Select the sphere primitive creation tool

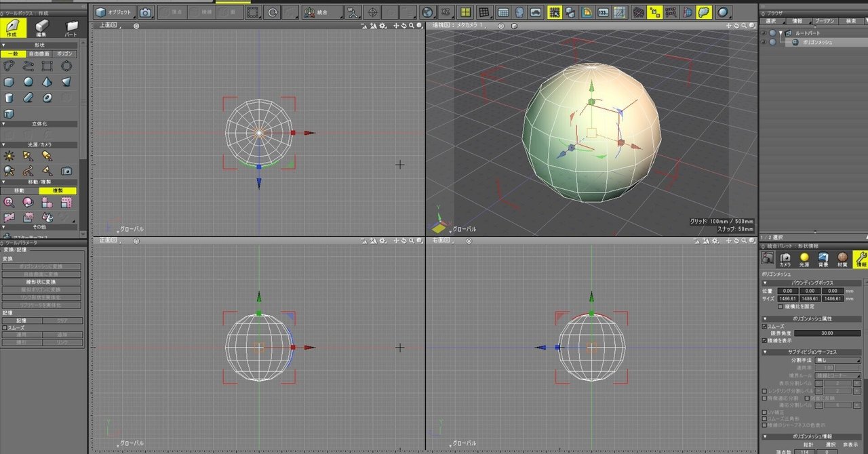coord(28,81)
